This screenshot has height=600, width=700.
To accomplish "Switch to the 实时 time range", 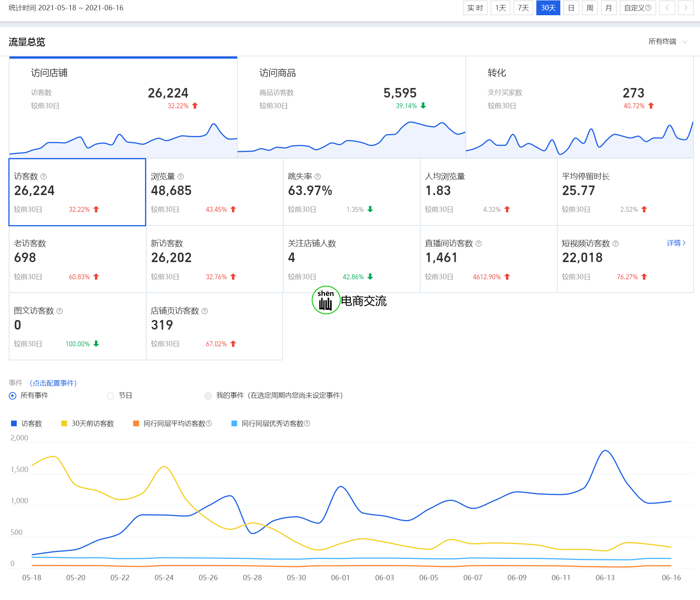I will (x=475, y=8).
